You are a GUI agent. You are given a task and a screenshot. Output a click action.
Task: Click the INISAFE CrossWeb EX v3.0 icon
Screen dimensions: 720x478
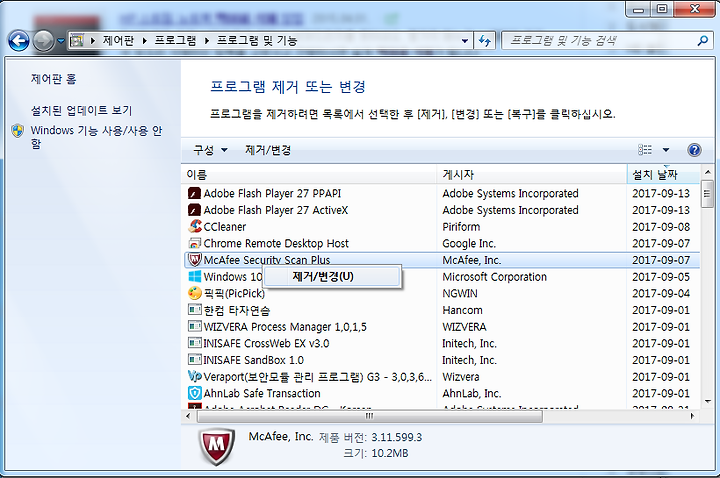[x=194, y=343]
